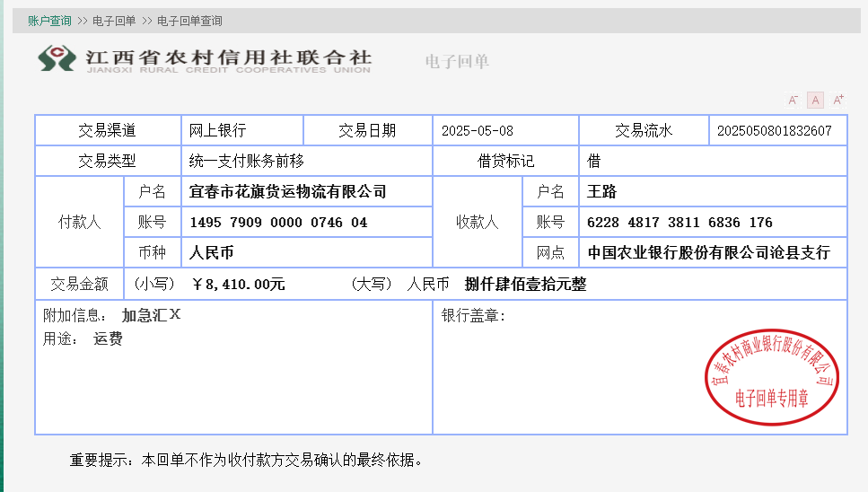
Task: Select the default font size A icon
Action: click(815, 101)
